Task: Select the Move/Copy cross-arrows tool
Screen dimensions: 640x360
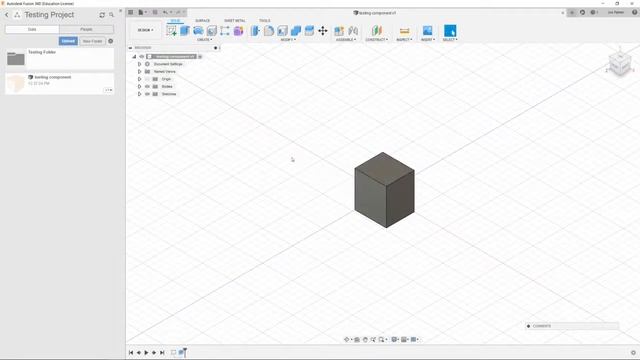Action: 323,31
